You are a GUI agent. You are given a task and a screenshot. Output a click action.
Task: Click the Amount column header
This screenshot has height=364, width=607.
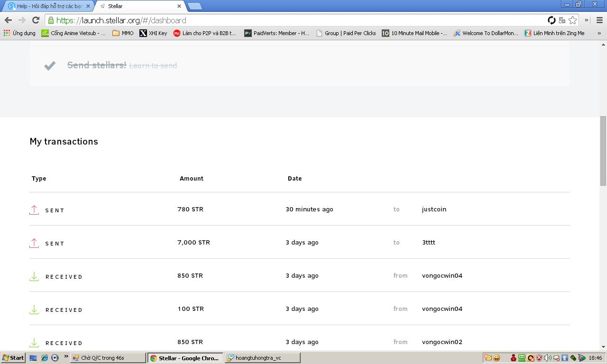(192, 178)
